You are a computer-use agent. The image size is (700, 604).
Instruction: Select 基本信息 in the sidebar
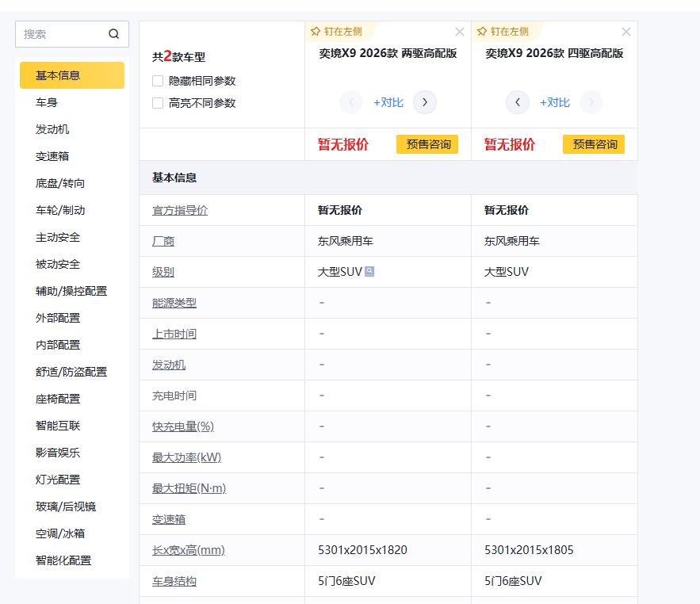pyautogui.click(x=72, y=75)
